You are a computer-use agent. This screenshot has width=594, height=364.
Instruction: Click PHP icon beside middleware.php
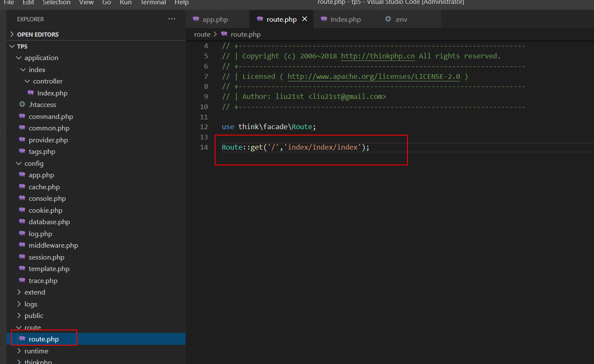tap(22, 245)
